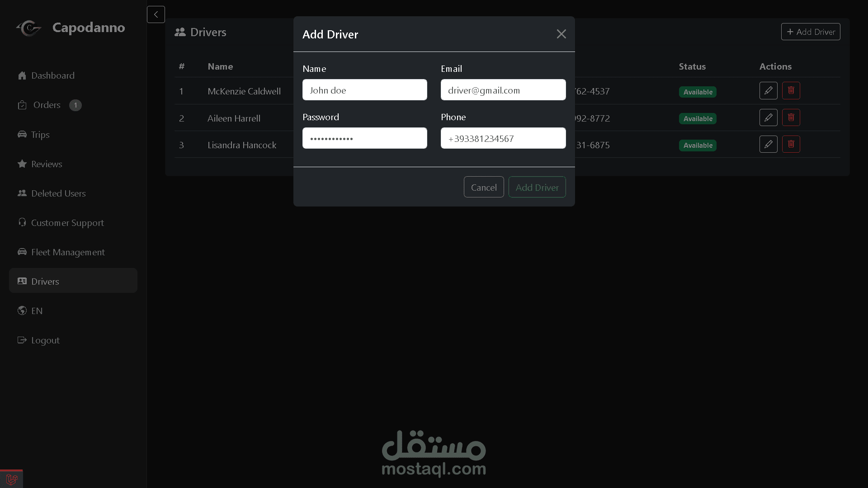Click edit pencil for Aileen Harrell
Screen dimensions: 868x488
tap(768, 117)
